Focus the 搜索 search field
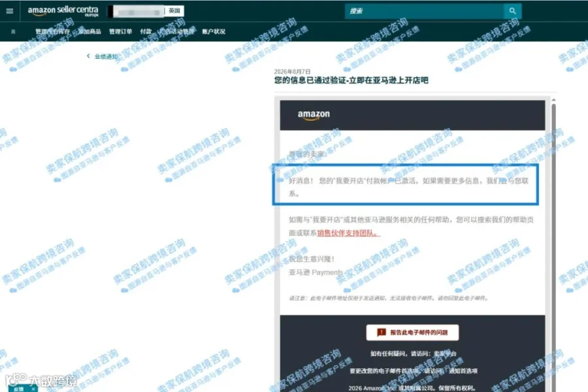Image resolution: width=588 pixels, height=392 pixels. (424, 11)
